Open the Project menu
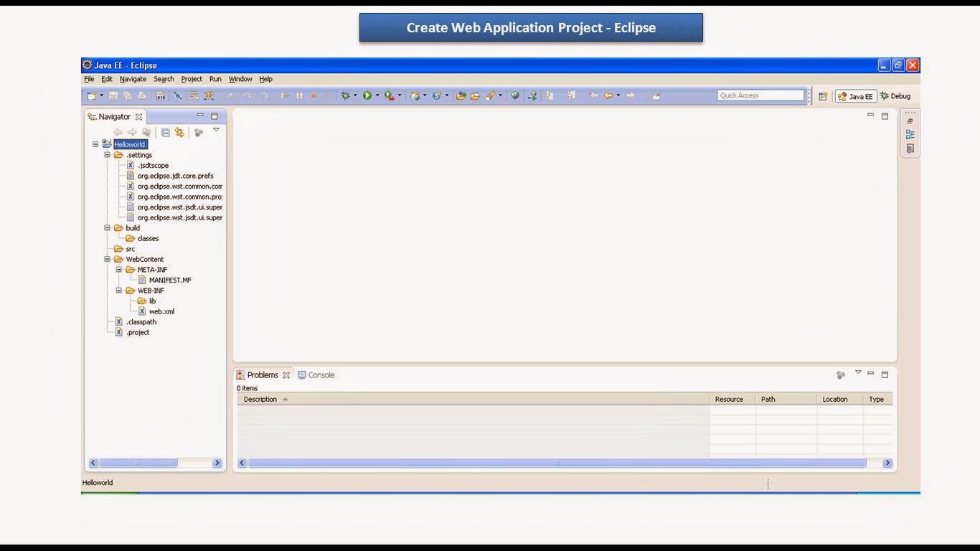The width and height of the screenshot is (980, 551). [x=191, y=79]
